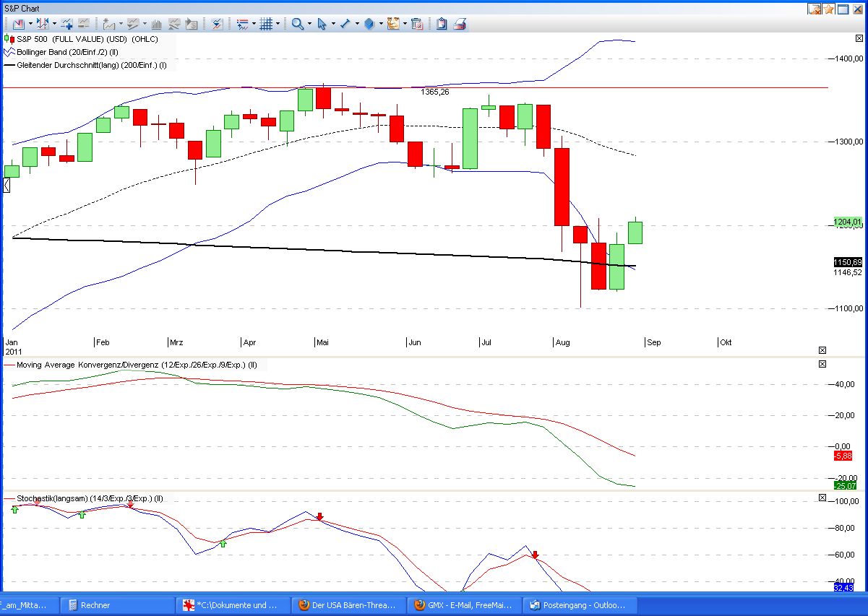Viewport: 868px width, 616px height.
Task: Click the S&P 500 OHLC legend entry
Action: coord(81,39)
